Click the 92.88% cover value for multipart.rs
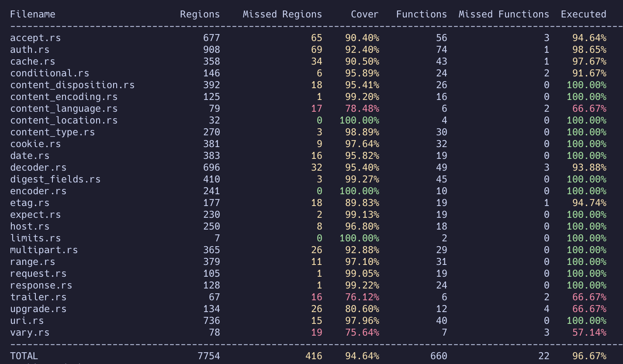 pos(362,250)
